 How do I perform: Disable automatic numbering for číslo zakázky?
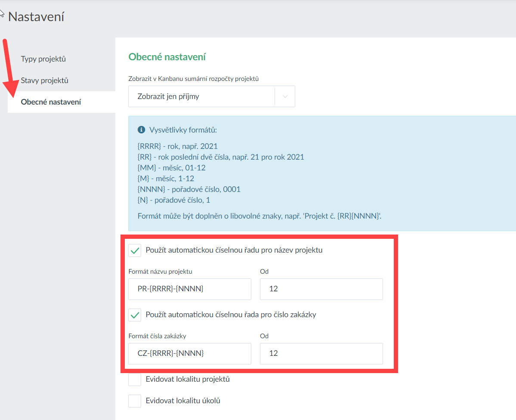tap(135, 315)
